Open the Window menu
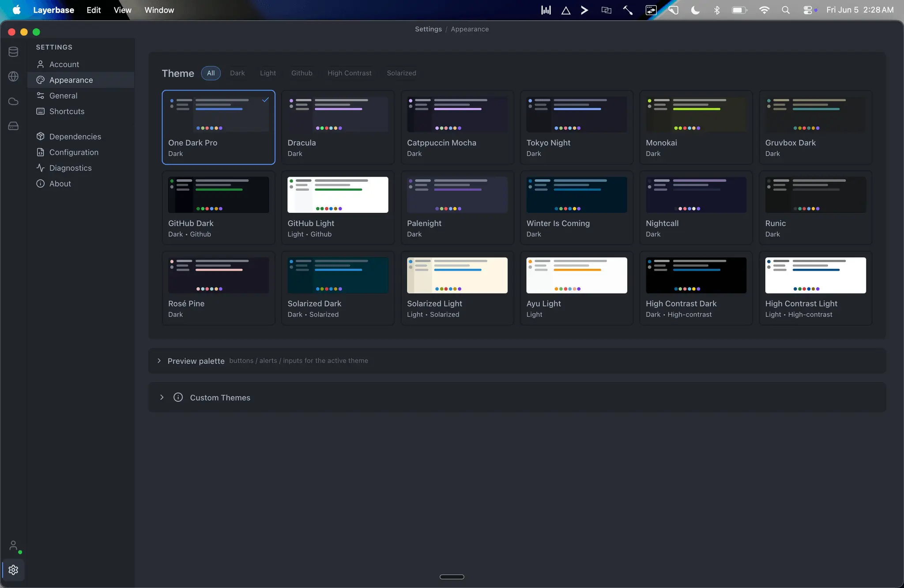The width and height of the screenshot is (904, 588). coord(159,10)
